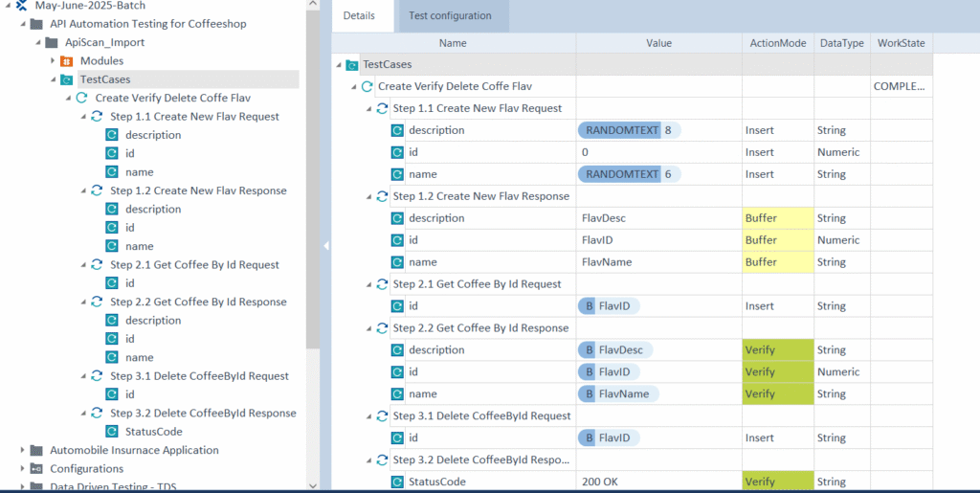Collapse Step 2.2 Get Coffee By Id Response in grid
980x493 pixels.
point(368,328)
